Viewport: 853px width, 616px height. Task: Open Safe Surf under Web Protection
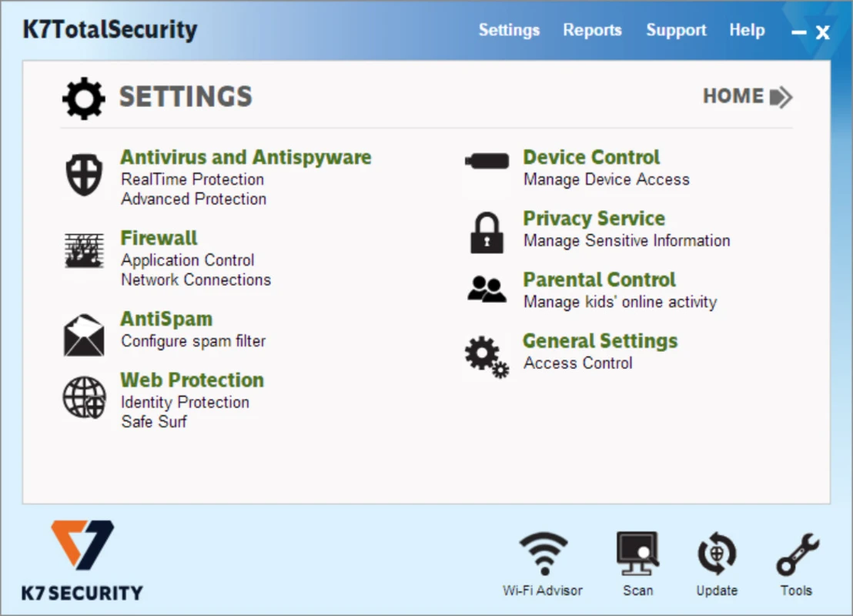tap(154, 422)
